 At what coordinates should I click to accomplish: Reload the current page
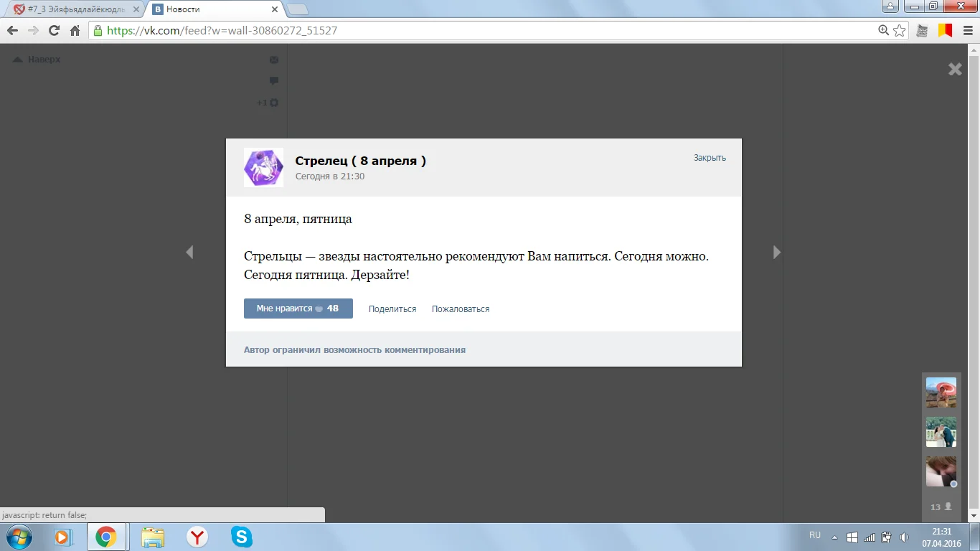coord(54,31)
